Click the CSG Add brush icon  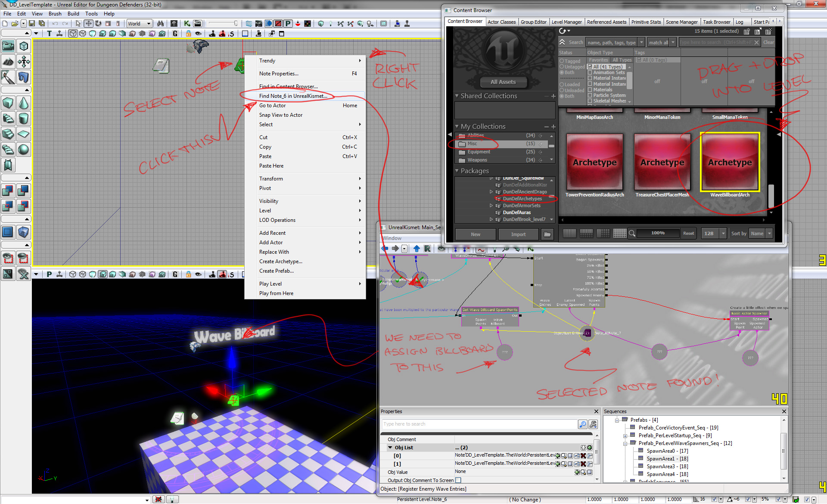(x=8, y=190)
